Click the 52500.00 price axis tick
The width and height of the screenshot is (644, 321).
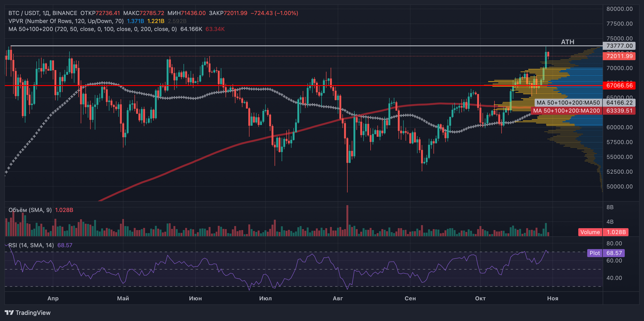click(x=619, y=172)
